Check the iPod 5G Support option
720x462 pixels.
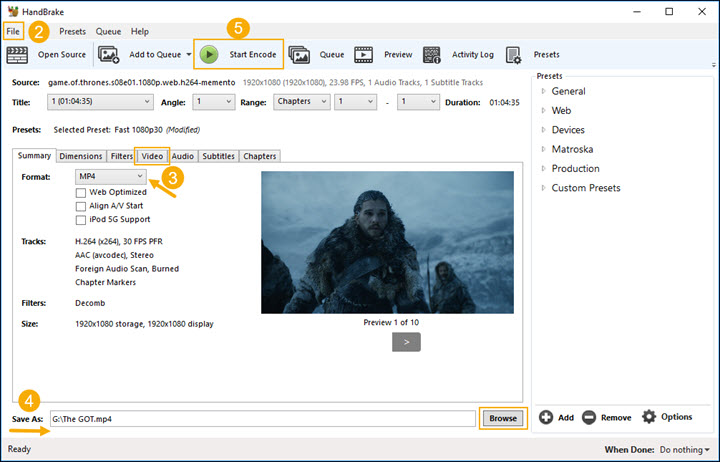[x=81, y=218]
